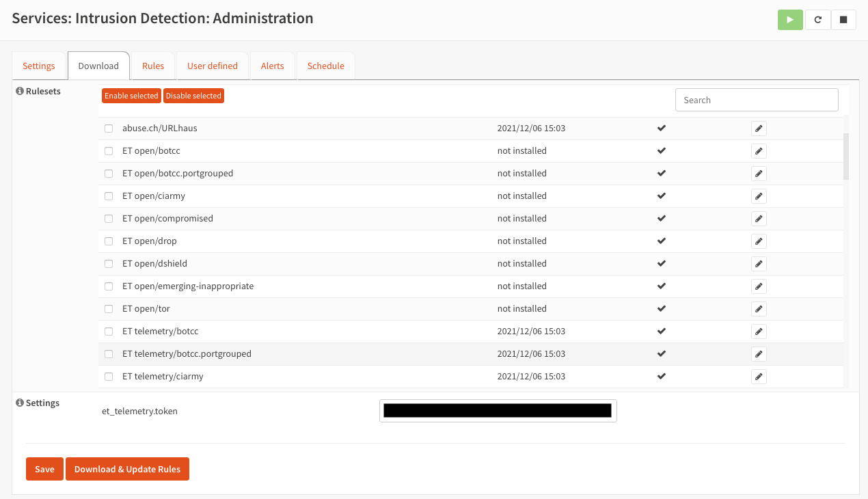The image size is (868, 499).
Task: Select the abuse.ch/URLhaus checkbox
Action: tap(109, 128)
